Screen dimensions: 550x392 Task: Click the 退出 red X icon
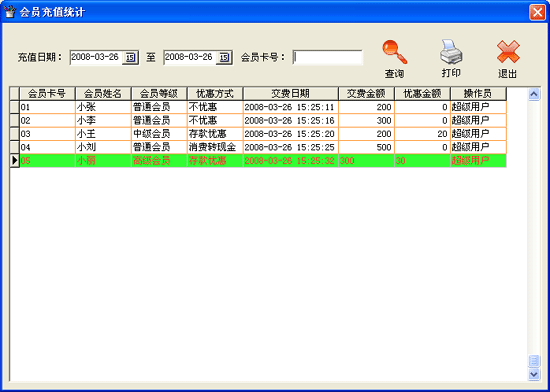(x=508, y=52)
